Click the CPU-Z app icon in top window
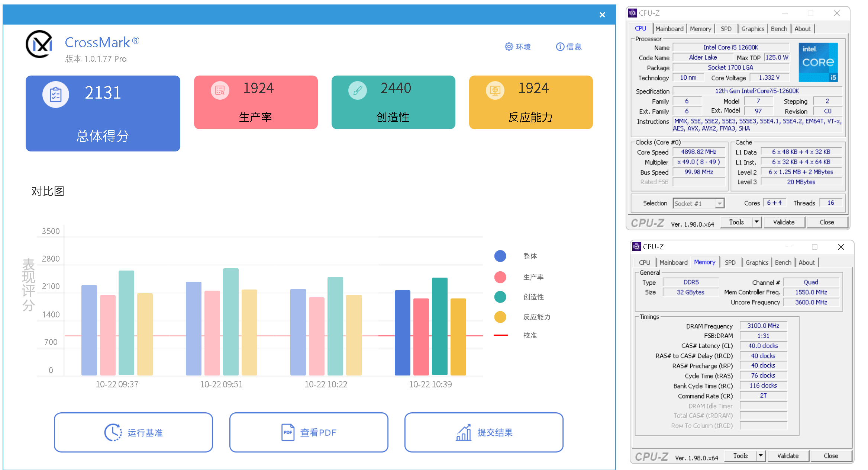This screenshot has width=868, height=470. (x=633, y=13)
